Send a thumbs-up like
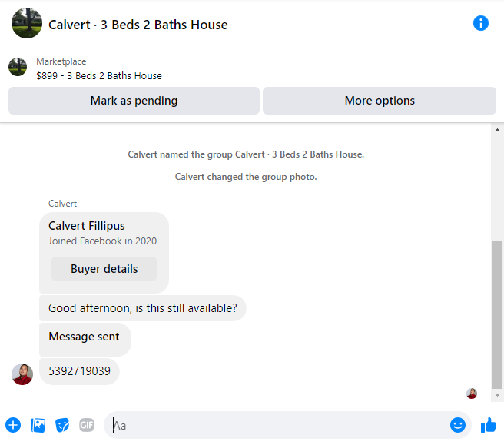The image size is (504, 445). click(489, 425)
